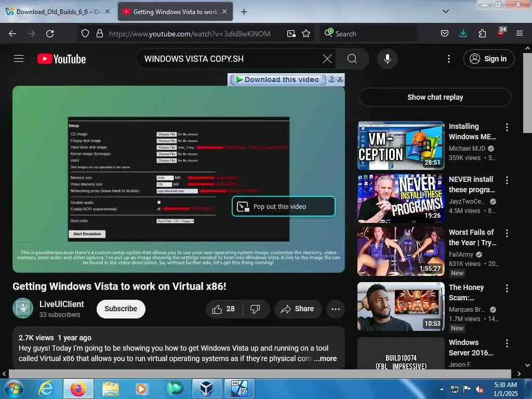Open the Firefox downloads arrow icon
Image resolution: width=532 pixels, height=399 pixels.
(463, 34)
